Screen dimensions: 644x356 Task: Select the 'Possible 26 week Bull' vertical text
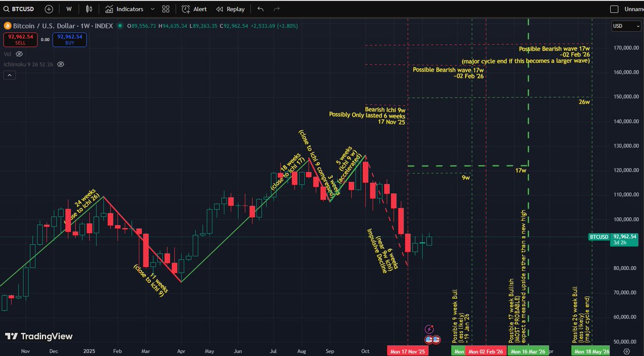pos(574,315)
